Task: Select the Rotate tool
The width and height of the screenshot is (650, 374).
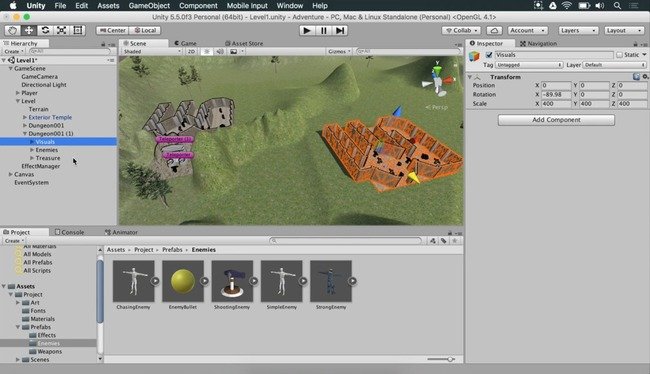Action: click(45, 30)
